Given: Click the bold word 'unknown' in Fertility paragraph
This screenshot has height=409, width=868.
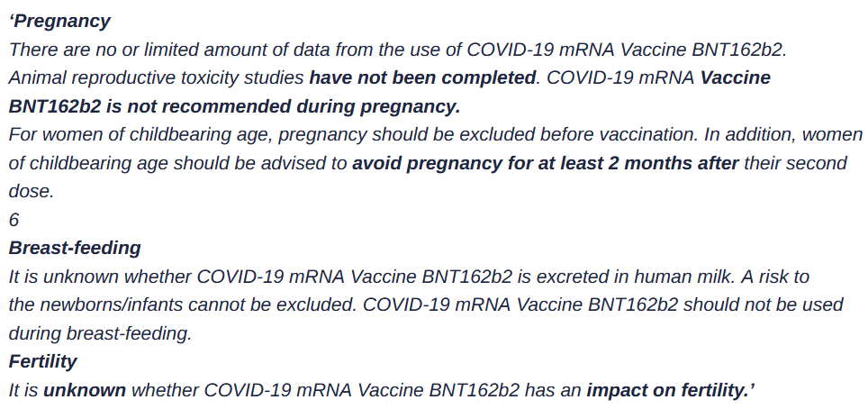Looking at the screenshot, I should point(85,391).
